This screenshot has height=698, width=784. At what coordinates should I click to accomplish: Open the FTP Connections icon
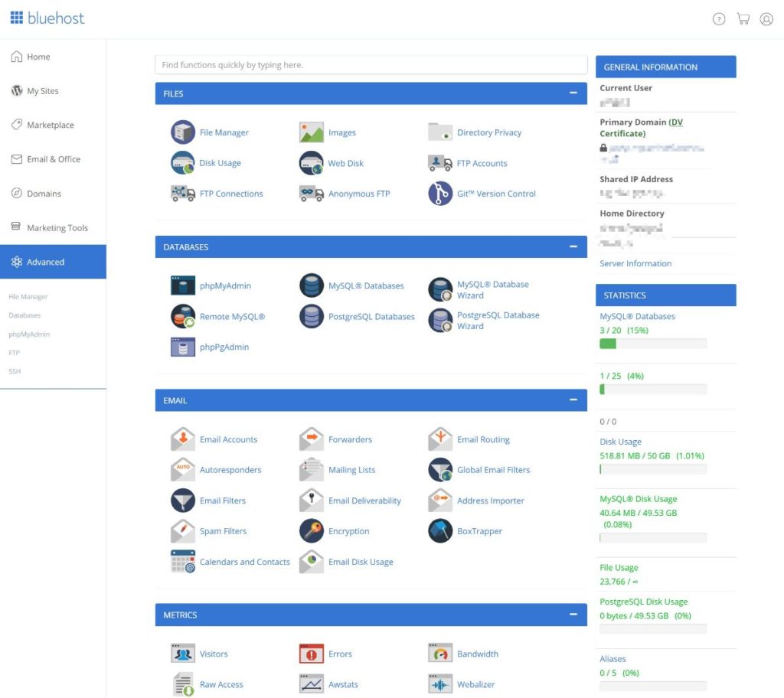pos(183,194)
